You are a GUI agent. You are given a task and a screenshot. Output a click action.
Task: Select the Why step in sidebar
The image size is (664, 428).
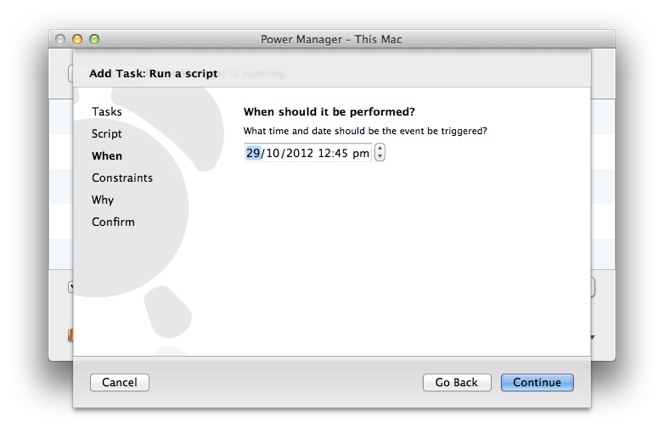tap(102, 200)
